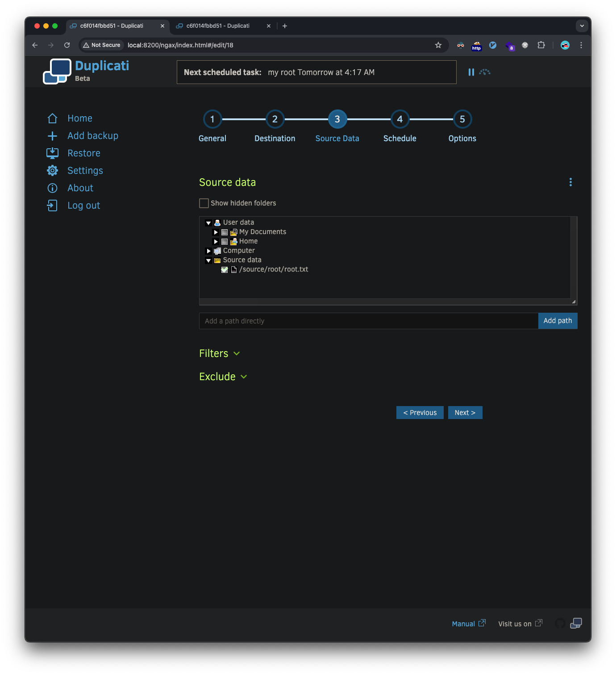This screenshot has height=675, width=616.
Task: Enable the Show hidden folders checkbox
Action: 204,203
